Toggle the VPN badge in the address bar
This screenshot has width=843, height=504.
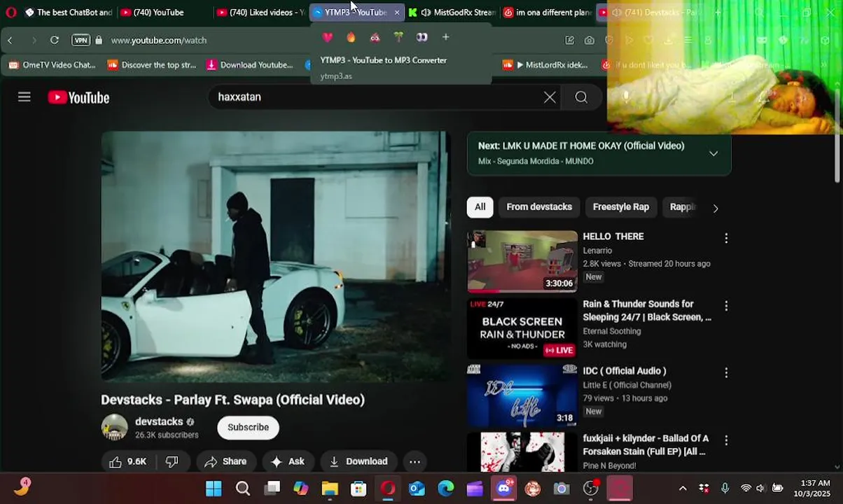(x=81, y=40)
